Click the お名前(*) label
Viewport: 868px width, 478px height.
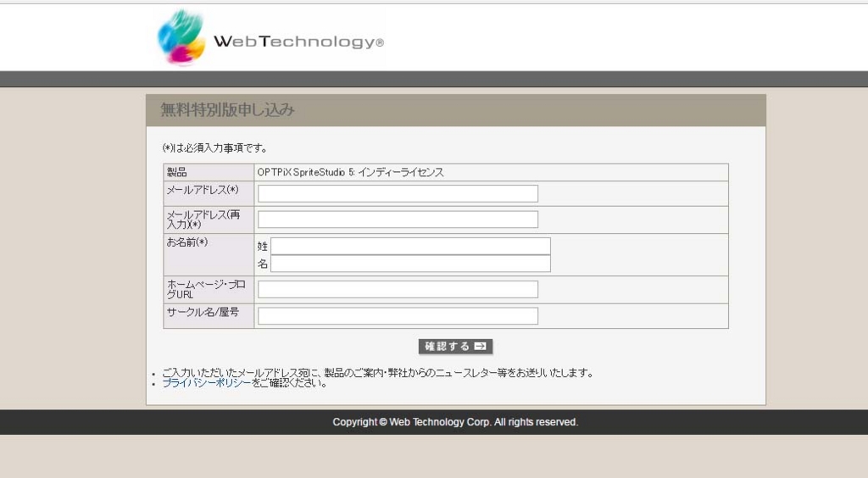click(187, 242)
